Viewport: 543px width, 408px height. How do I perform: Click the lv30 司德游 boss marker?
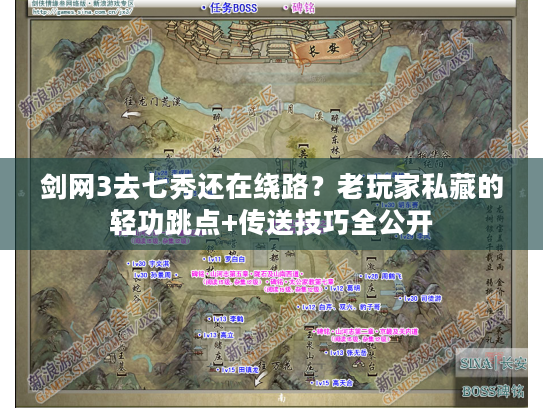(420, 299)
